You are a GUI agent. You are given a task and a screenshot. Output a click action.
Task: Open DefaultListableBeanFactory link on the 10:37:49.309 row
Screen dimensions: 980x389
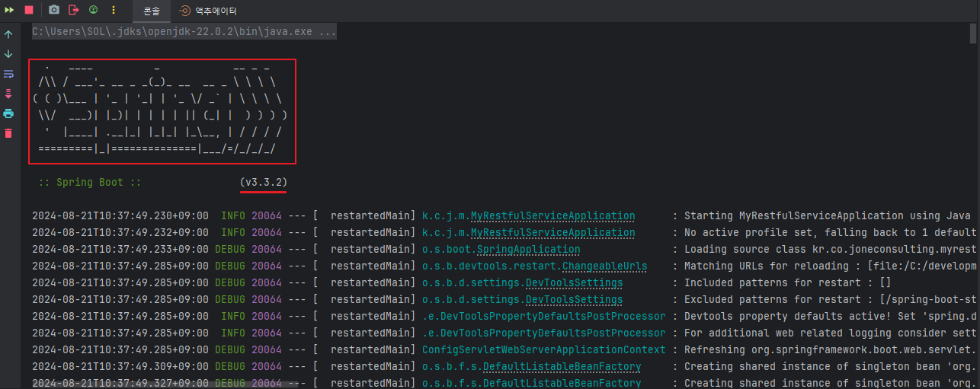click(562, 367)
